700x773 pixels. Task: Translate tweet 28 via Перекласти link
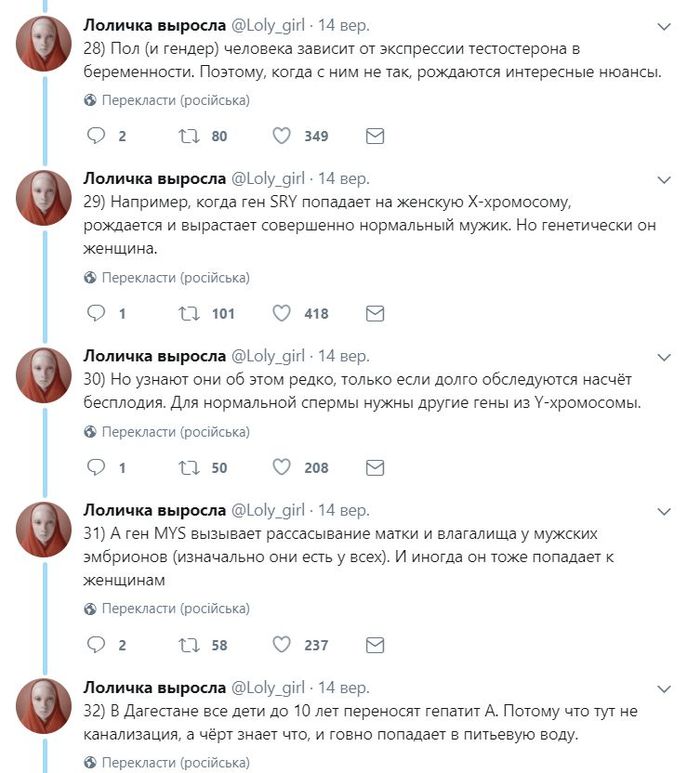175,100
